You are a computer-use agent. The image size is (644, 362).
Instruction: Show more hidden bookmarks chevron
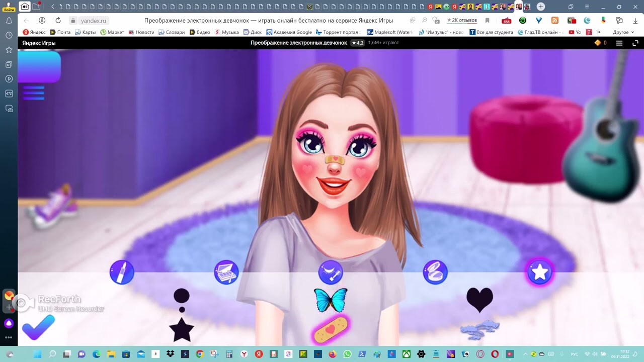[599, 32]
